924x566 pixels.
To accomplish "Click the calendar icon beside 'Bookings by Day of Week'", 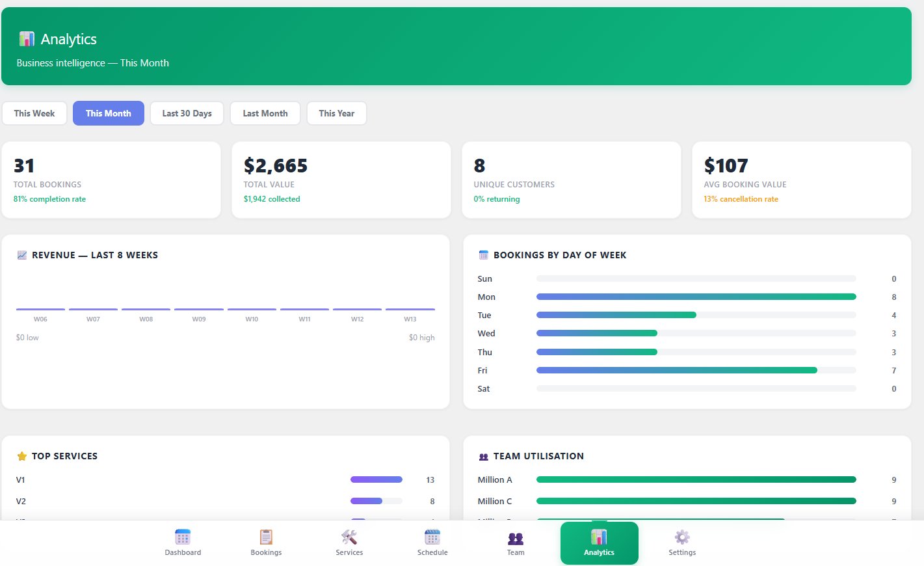I will coord(482,255).
